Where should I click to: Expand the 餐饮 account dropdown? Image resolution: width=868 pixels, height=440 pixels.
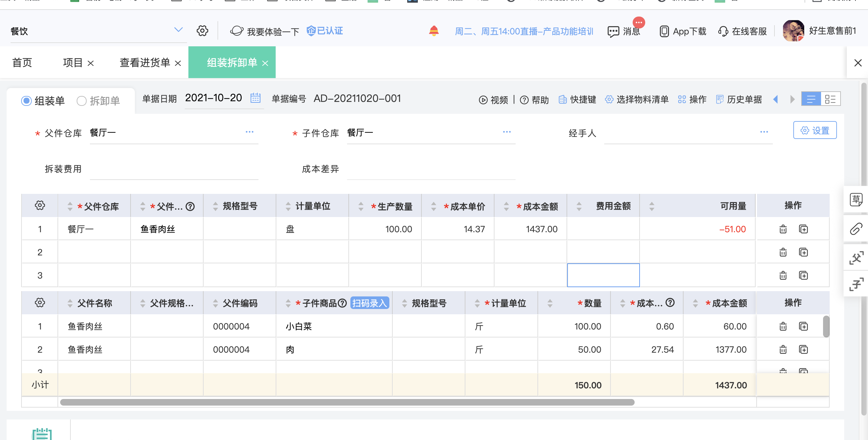coord(178,30)
